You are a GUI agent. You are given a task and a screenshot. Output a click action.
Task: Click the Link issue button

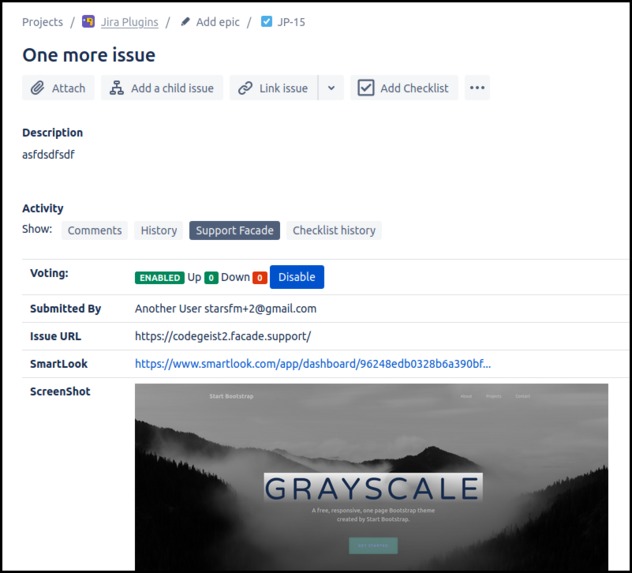click(x=274, y=87)
